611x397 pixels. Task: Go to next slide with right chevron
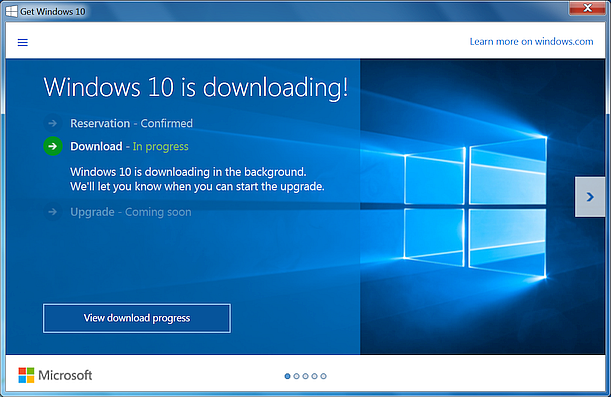click(590, 197)
